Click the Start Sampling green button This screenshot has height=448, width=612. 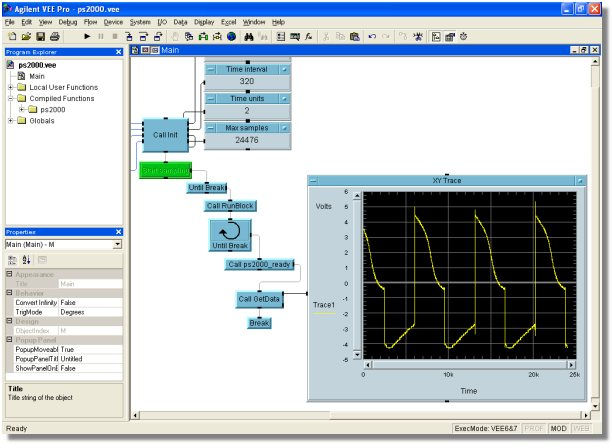165,171
